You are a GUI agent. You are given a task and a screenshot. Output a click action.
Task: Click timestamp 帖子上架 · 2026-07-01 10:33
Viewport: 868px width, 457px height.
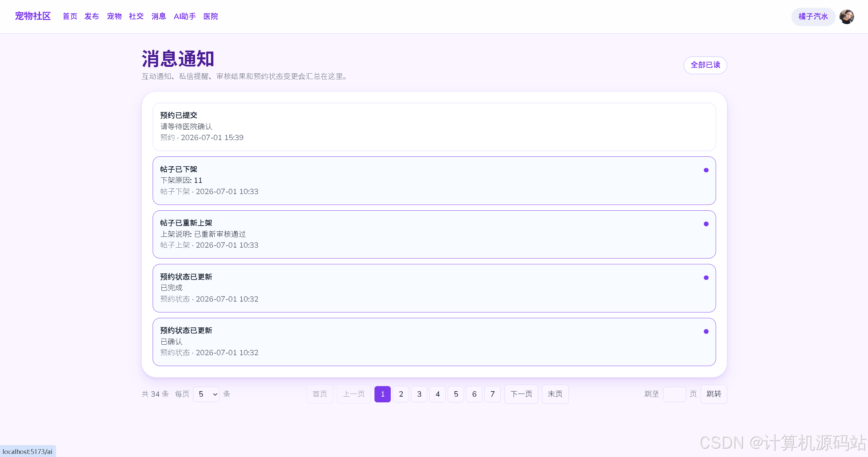tap(209, 245)
